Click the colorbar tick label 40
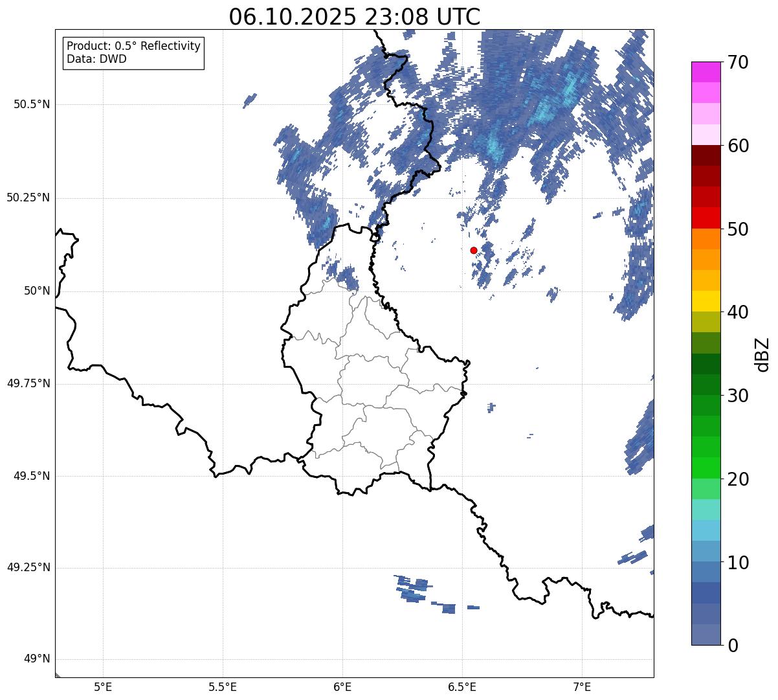 [738, 312]
